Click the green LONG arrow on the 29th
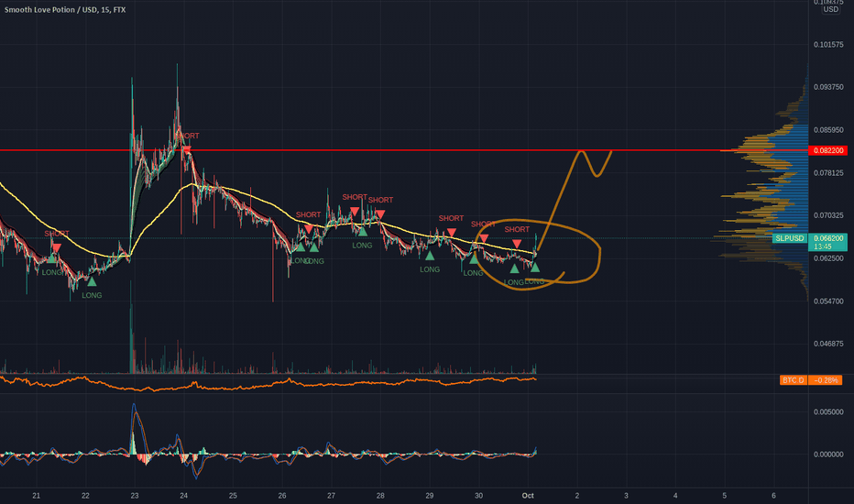The height and width of the screenshot is (504, 854). pos(430,255)
